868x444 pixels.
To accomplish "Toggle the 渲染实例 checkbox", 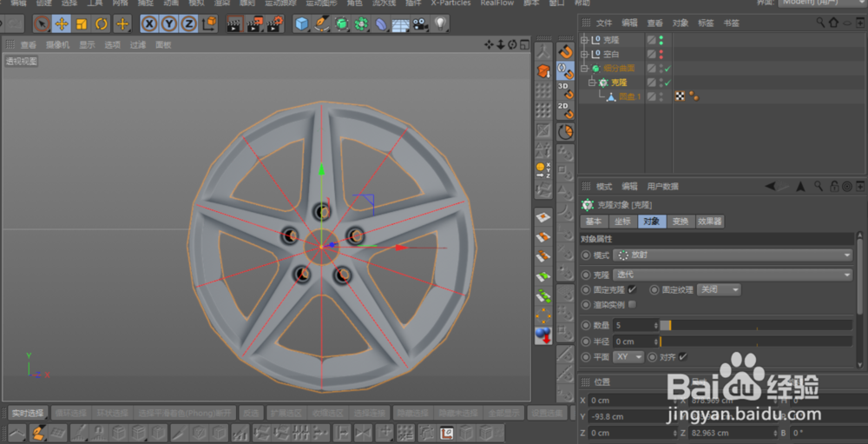I will (x=632, y=304).
